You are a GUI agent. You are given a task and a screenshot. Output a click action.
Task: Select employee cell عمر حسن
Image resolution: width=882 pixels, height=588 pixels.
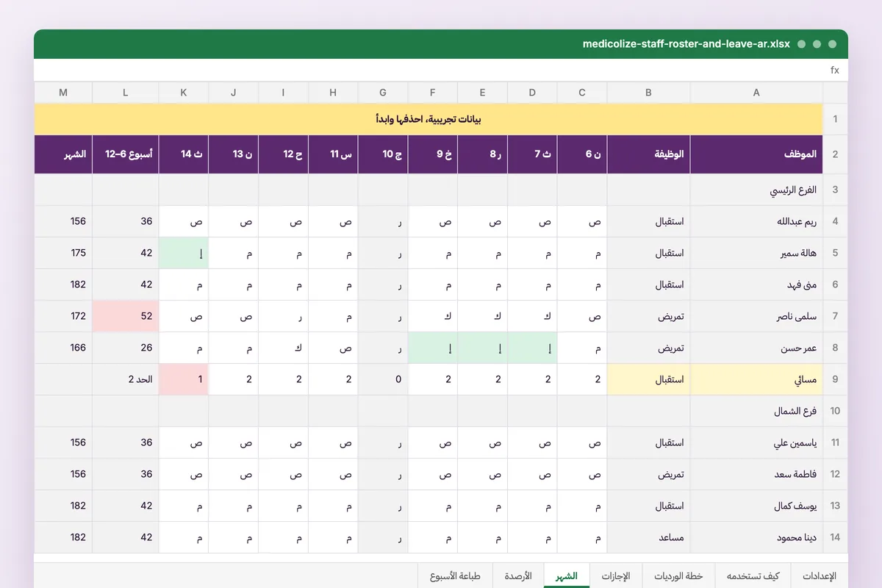pos(756,348)
